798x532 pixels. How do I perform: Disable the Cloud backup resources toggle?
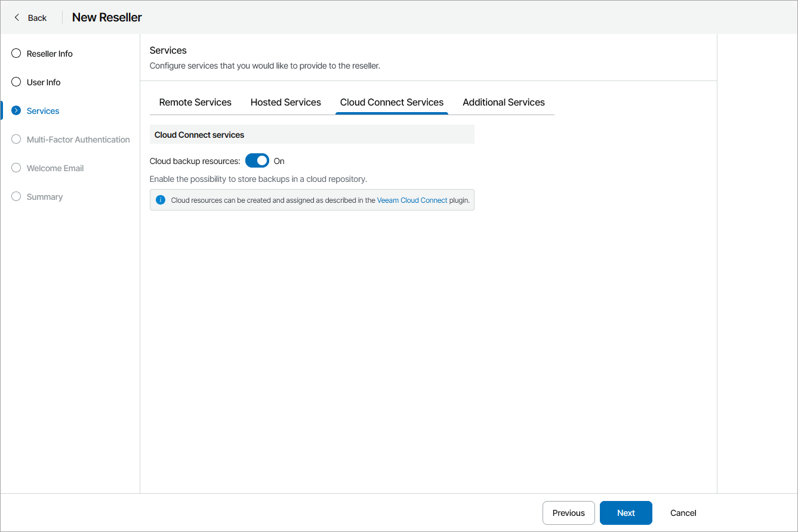pyautogui.click(x=257, y=160)
